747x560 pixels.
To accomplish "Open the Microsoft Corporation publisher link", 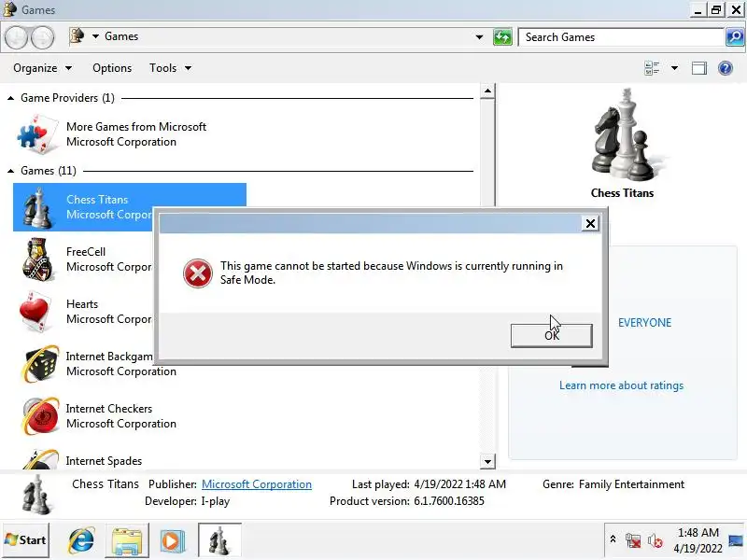I will (x=256, y=484).
